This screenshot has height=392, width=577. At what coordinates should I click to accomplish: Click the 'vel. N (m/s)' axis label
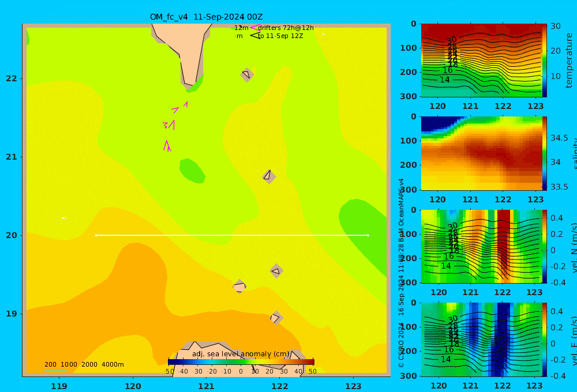coord(574,246)
